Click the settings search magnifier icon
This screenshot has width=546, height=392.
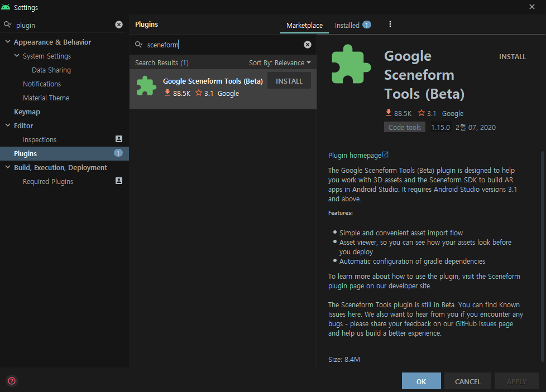7,25
